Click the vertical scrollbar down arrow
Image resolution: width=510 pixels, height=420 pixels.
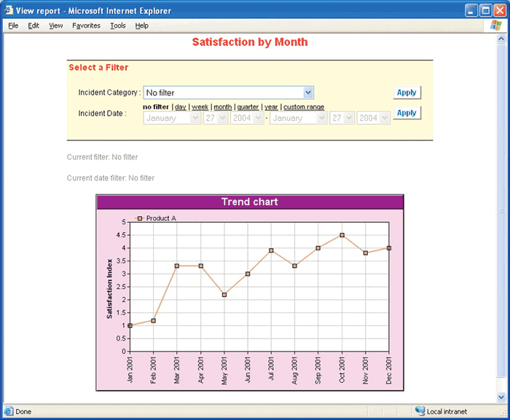[502, 397]
